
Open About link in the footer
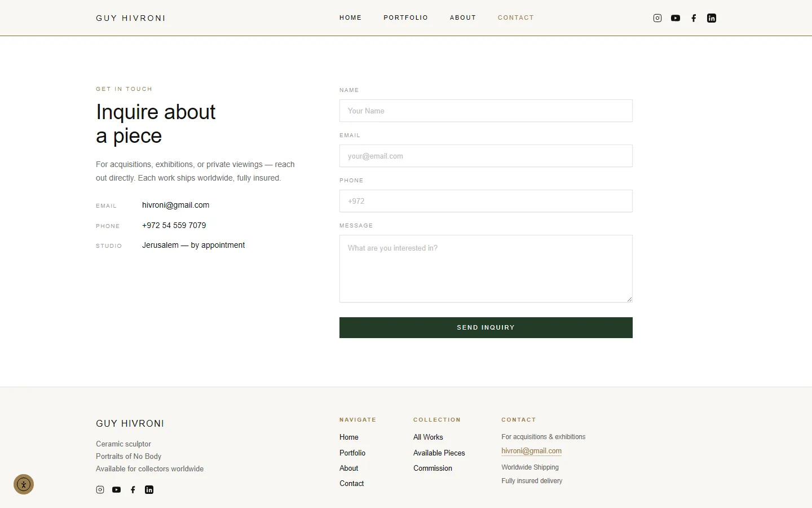349,468
